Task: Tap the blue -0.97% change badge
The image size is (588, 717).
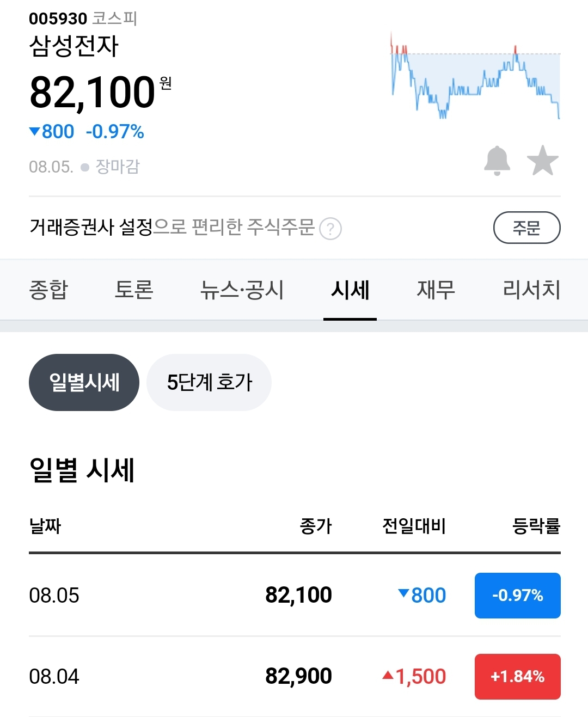Action: (x=517, y=595)
